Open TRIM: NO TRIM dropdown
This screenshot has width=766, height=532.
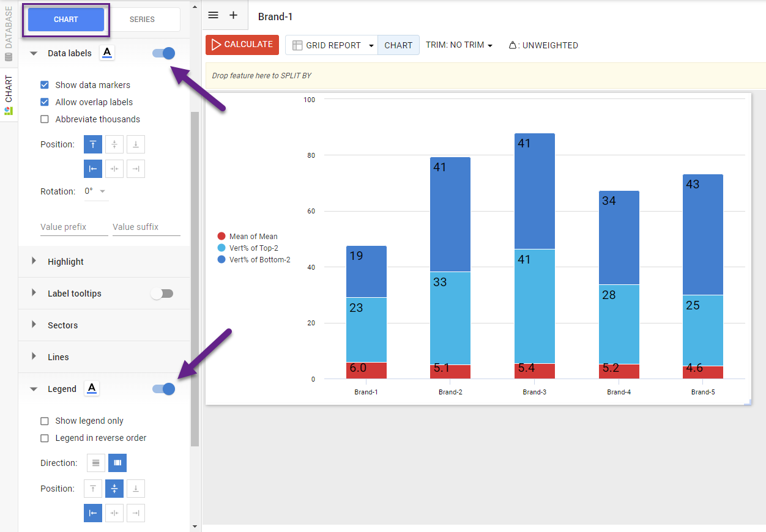459,45
